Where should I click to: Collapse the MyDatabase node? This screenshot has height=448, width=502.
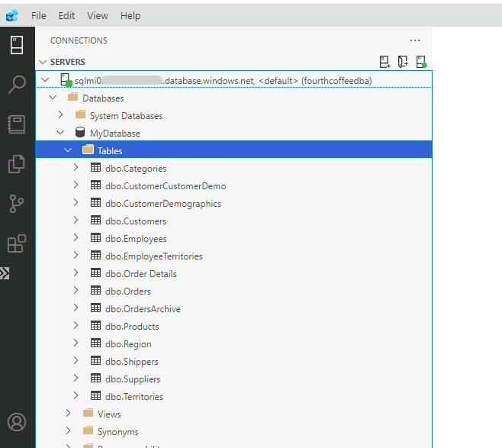point(60,132)
